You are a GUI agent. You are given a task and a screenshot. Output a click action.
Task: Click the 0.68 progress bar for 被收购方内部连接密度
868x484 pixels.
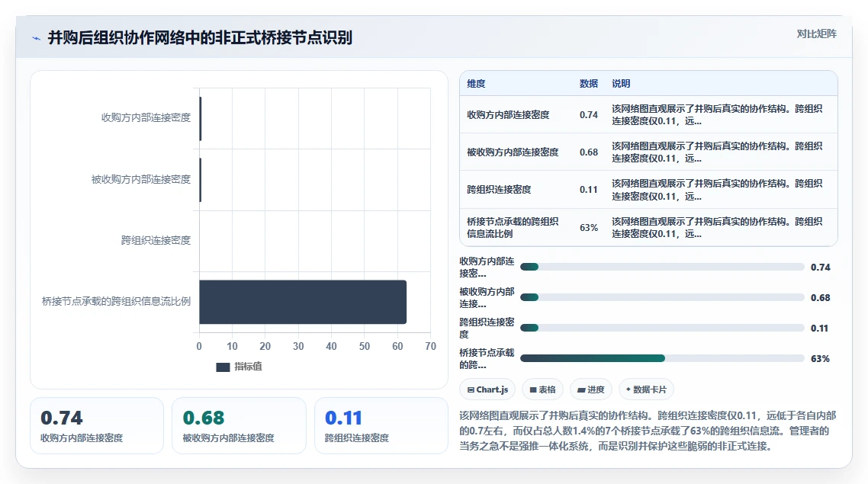click(662, 297)
